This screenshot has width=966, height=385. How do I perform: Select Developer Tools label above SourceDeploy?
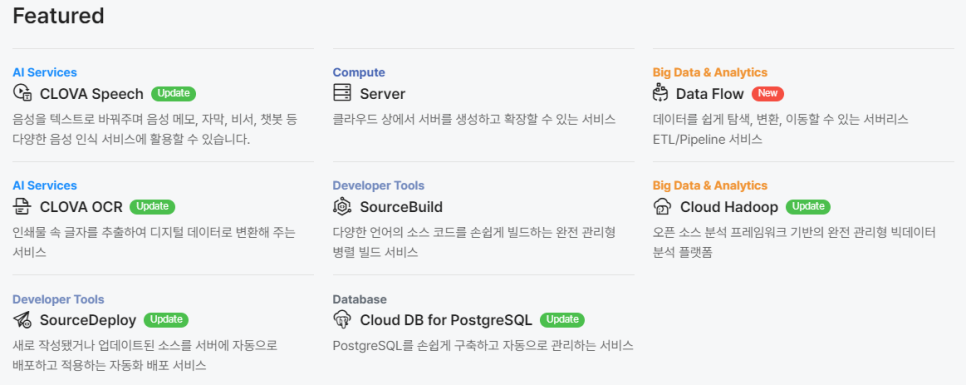58,299
